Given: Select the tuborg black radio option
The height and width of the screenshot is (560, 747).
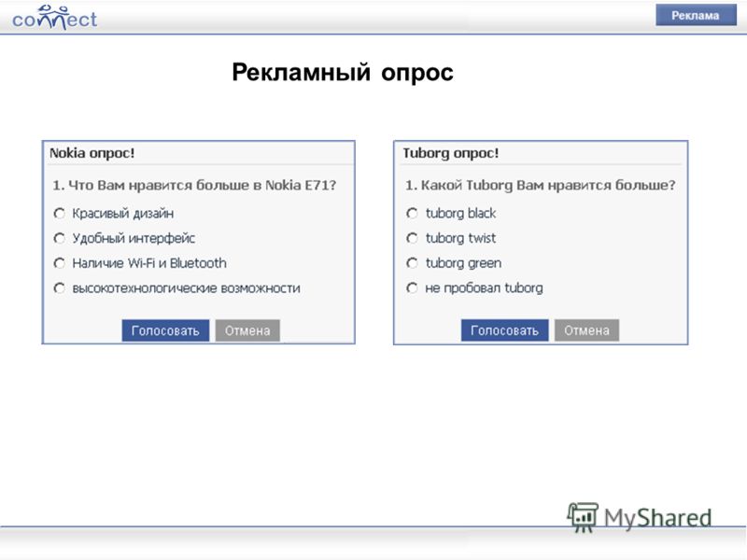Looking at the screenshot, I should [412, 214].
